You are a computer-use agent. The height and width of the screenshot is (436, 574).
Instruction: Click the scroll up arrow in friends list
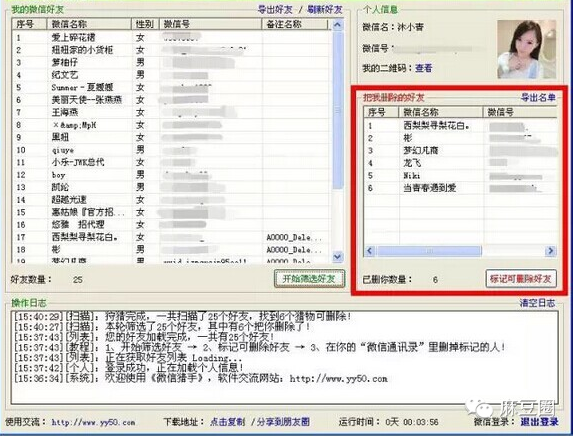[x=338, y=25]
